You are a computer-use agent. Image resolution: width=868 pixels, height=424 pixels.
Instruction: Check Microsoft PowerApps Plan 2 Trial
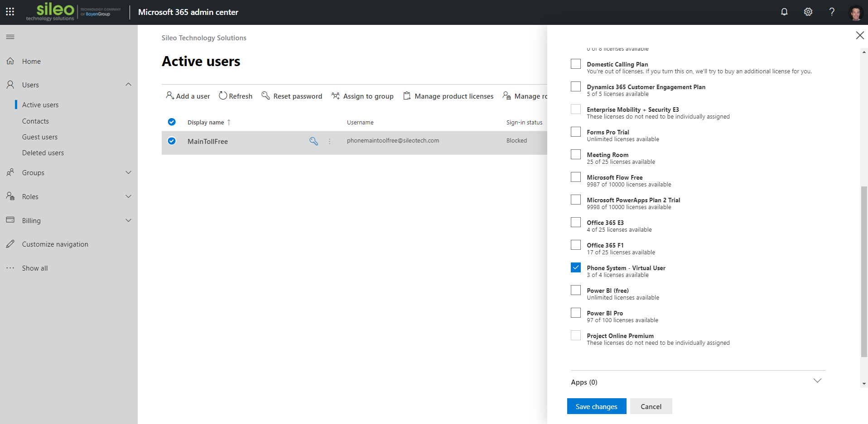coord(575,200)
